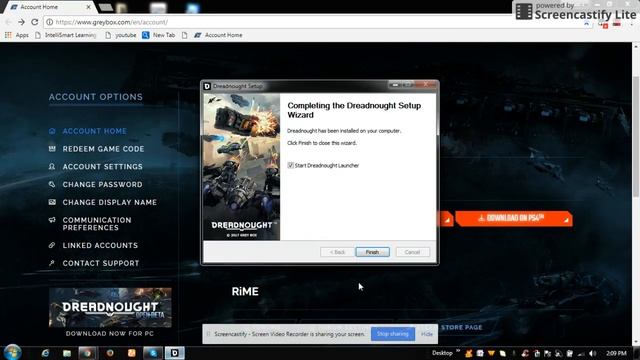Open Redeem Game Code page
Image resolution: width=640 pixels, height=360 pixels.
[x=103, y=149]
